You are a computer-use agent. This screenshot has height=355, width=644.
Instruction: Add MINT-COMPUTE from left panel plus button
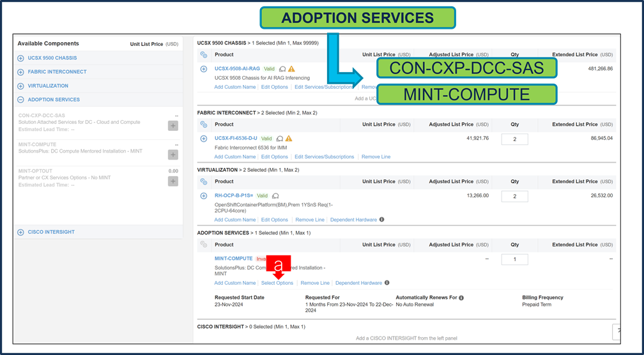point(173,155)
